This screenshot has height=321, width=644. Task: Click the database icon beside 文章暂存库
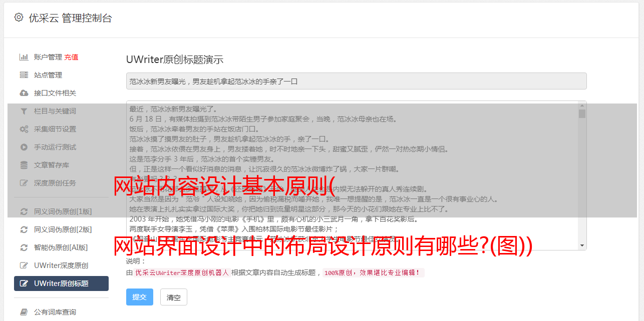pos(24,165)
